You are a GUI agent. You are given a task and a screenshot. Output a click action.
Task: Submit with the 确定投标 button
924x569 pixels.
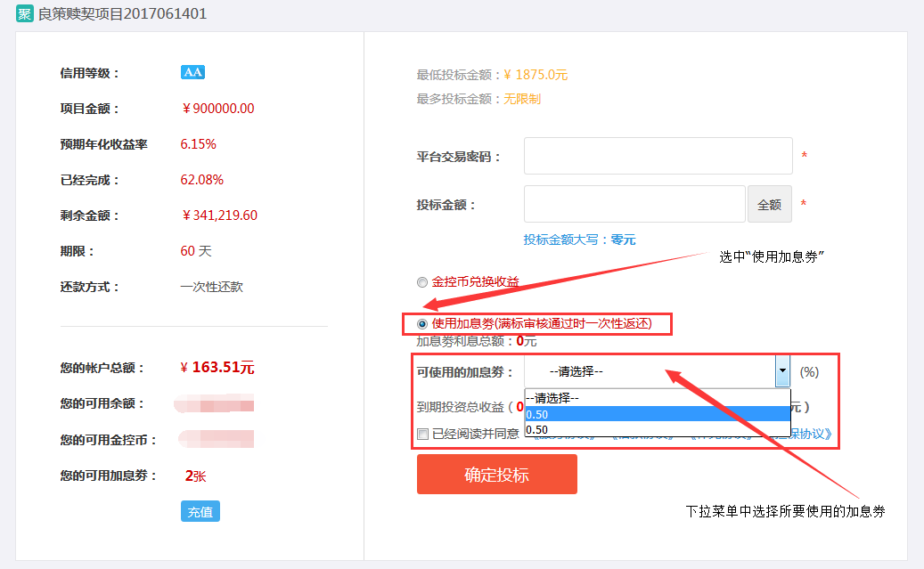click(x=496, y=475)
